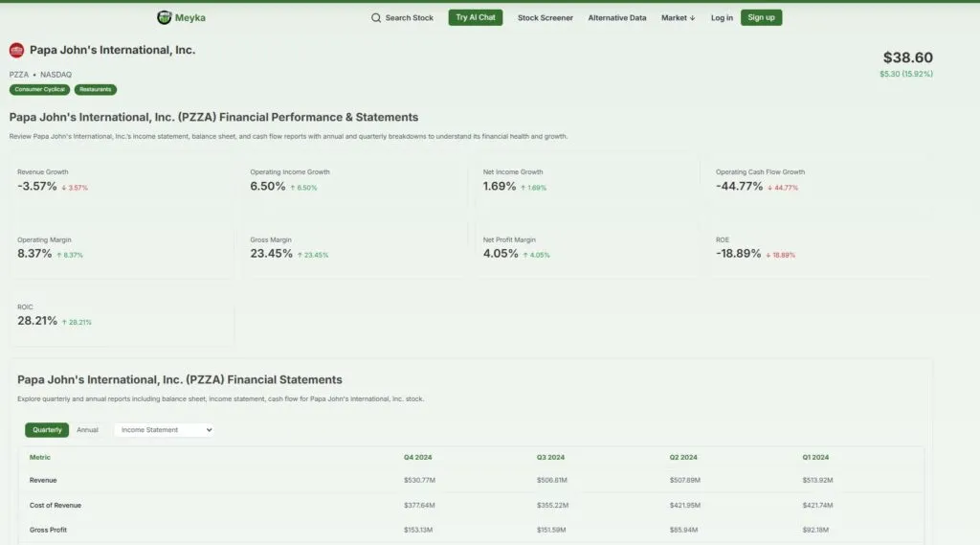Click Q1 2024 revenue $513.92M
Viewport: 980px width, 545px height.
pos(817,481)
